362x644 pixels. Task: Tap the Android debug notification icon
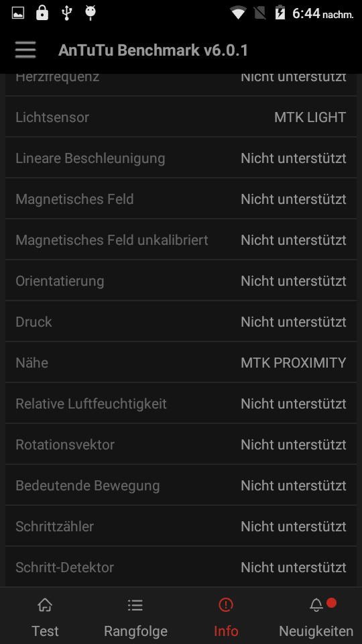(x=90, y=13)
